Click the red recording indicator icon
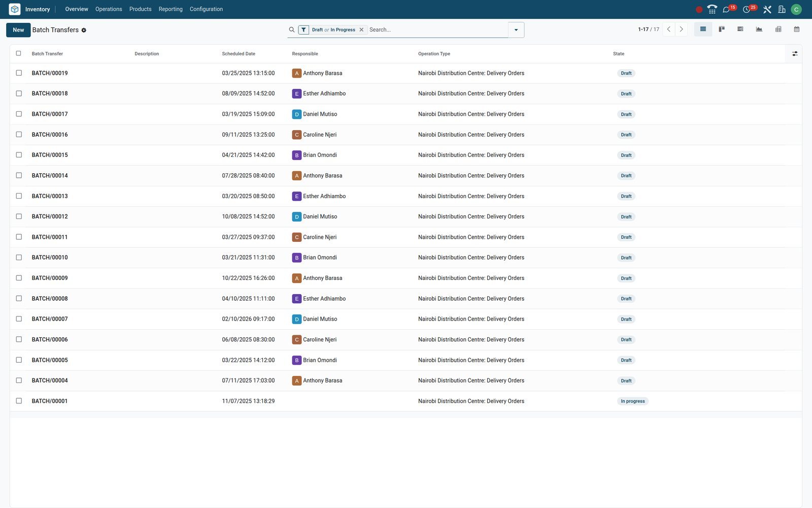The height and width of the screenshot is (508, 812). (x=699, y=9)
